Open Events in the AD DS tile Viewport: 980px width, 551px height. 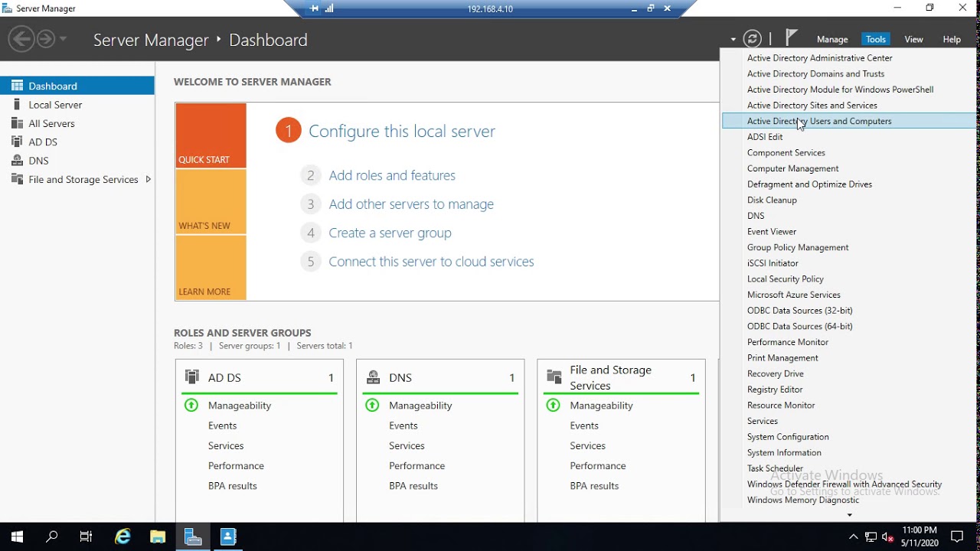[222, 425]
